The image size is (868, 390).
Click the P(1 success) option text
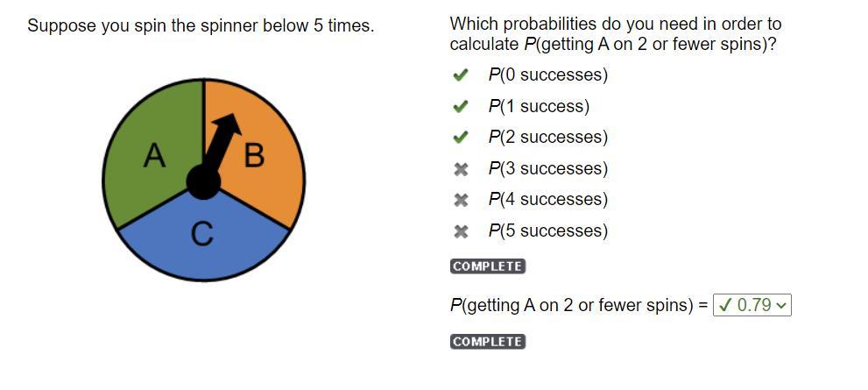pyautogui.click(x=539, y=107)
